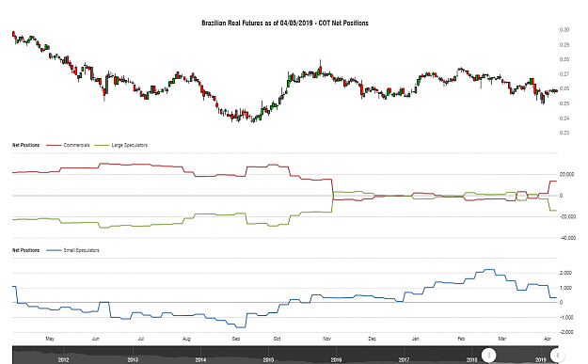Click 2016 on the navigator timeline
Viewport: 588px width, 364px height.
click(x=337, y=360)
